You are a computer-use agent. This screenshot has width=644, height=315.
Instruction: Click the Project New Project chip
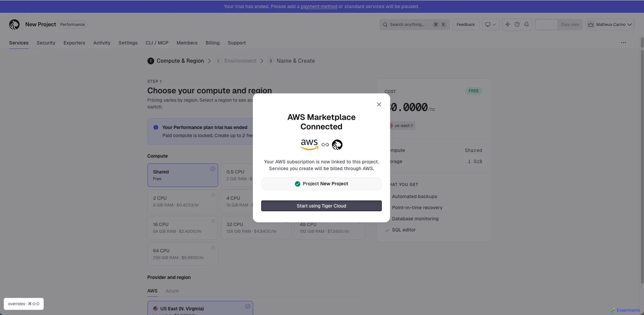tap(321, 184)
